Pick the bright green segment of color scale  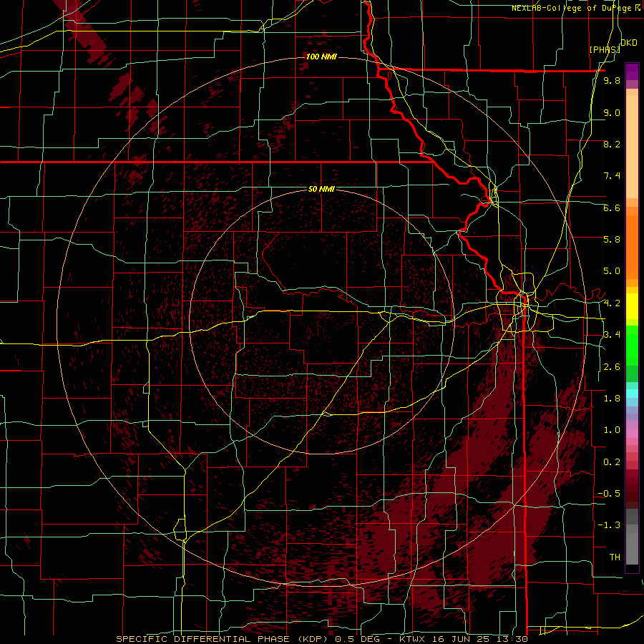click(x=632, y=346)
